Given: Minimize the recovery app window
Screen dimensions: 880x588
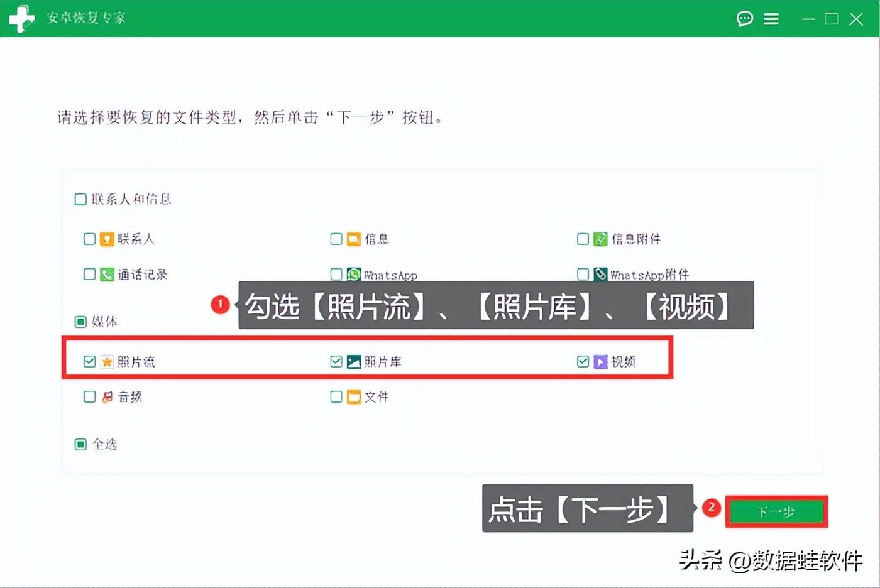Looking at the screenshot, I should click(808, 19).
